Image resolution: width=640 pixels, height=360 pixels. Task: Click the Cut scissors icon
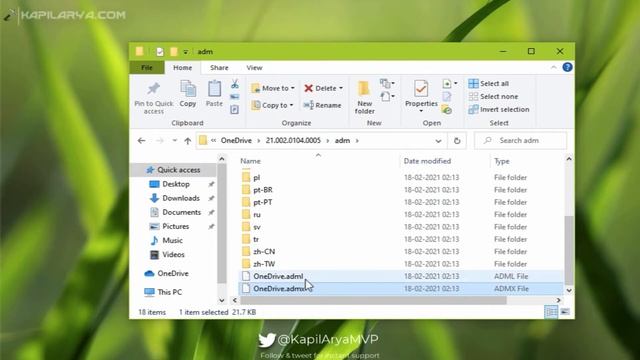[235, 84]
